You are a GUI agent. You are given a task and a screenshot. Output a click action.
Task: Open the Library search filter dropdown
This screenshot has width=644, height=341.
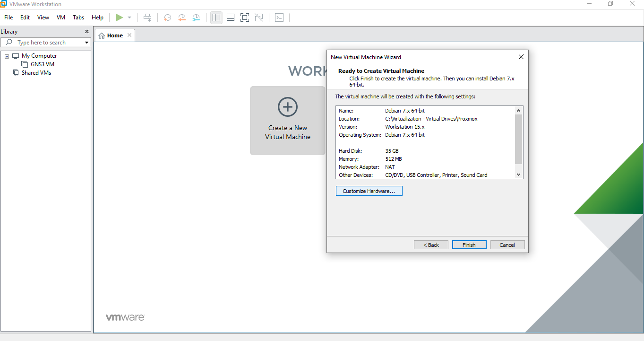(86, 42)
